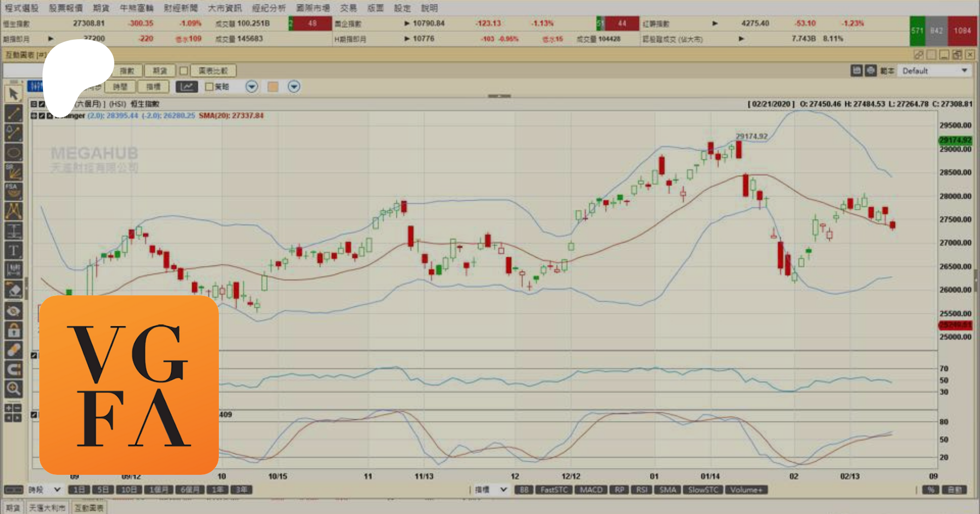Image resolution: width=980 pixels, height=514 pixels.
Task: Pick the text annotation tool
Action: tap(14, 251)
